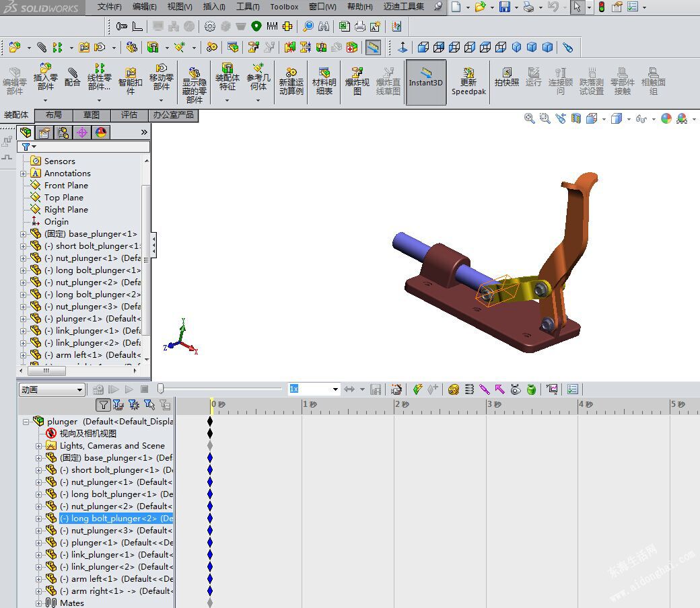Click 更新 Speedpak button
Screen dimensions: 700x608
click(468, 81)
